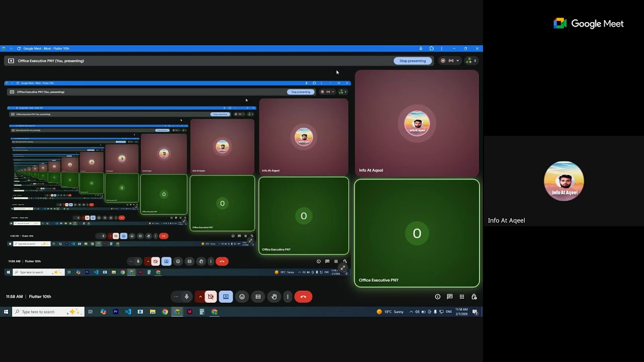644x362 pixels.
Task: Open meeting details info icon
Action: click(438, 297)
